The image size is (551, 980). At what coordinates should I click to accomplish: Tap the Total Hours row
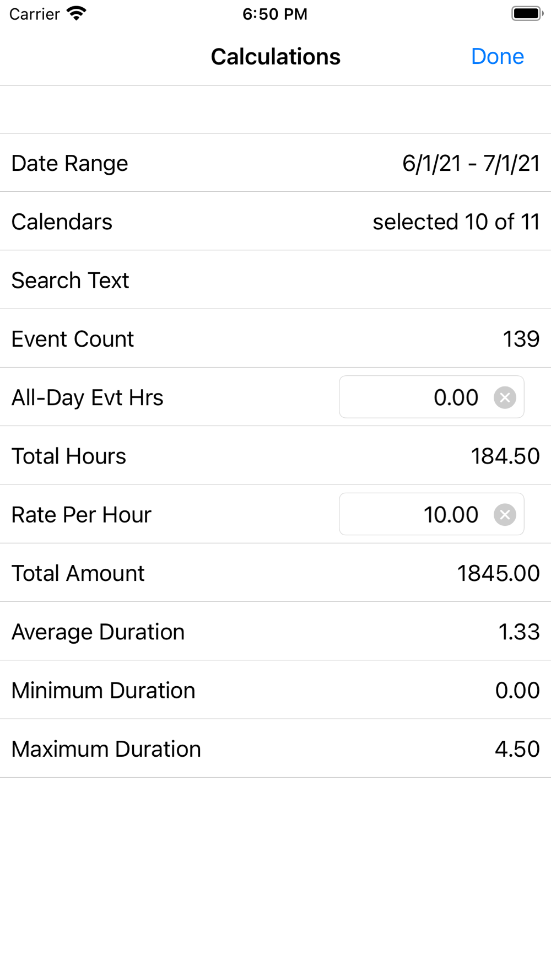click(275, 456)
